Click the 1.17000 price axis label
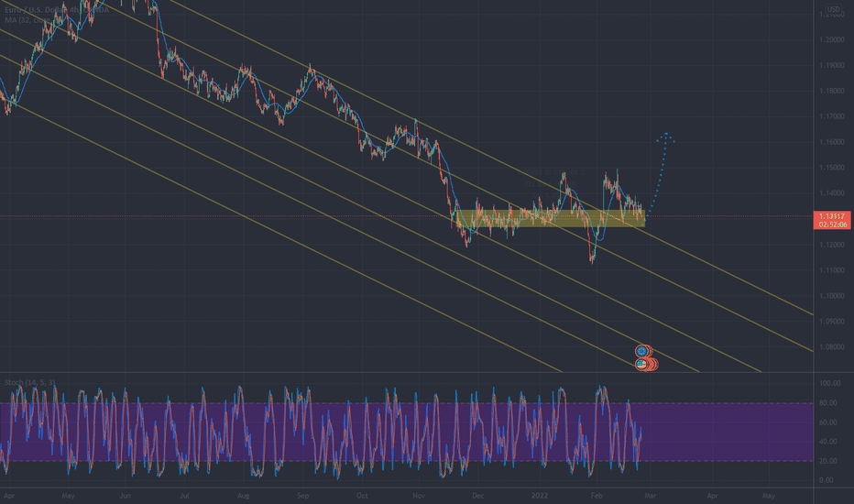854x504 pixels. (832, 116)
